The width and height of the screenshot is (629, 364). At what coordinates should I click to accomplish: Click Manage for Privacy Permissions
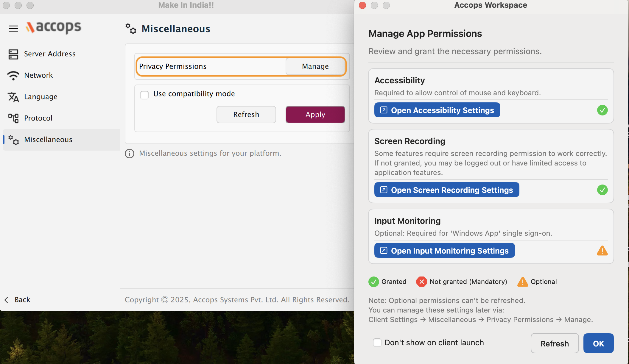[315, 66]
